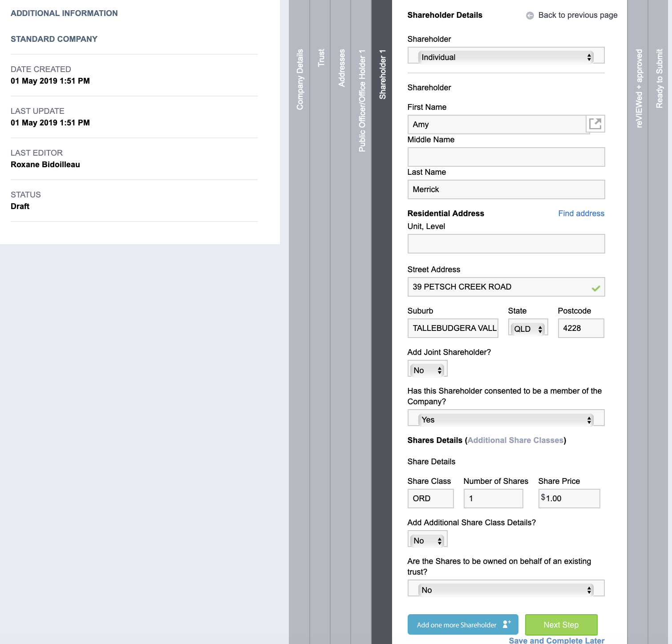Click the back arrow icon beside previous page
Viewport: 672px width, 644px height.
coord(529,16)
